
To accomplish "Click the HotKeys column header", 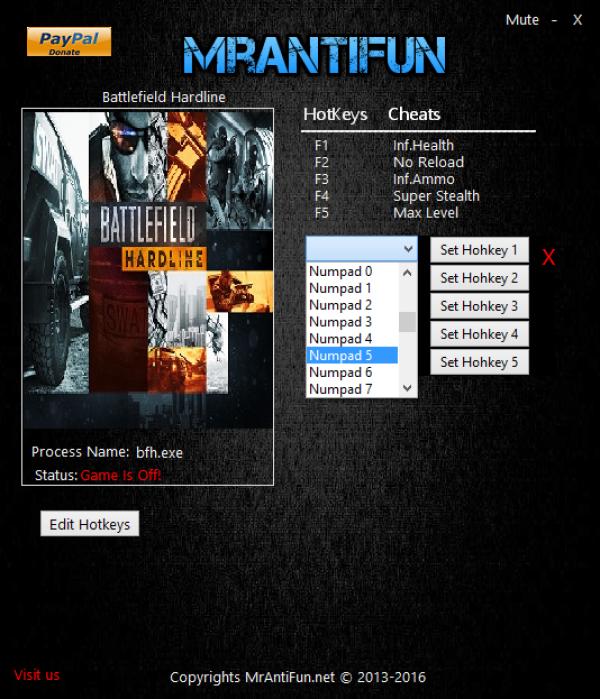I will (335, 115).
